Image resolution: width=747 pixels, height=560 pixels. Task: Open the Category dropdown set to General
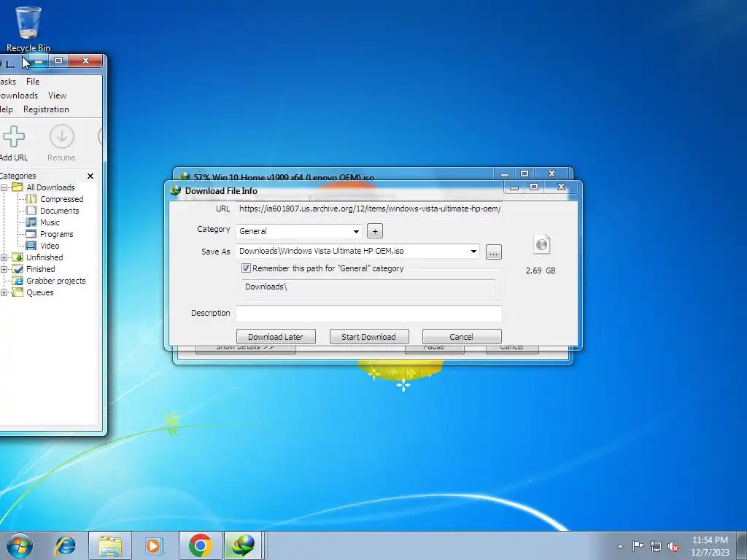click(298, 231)
